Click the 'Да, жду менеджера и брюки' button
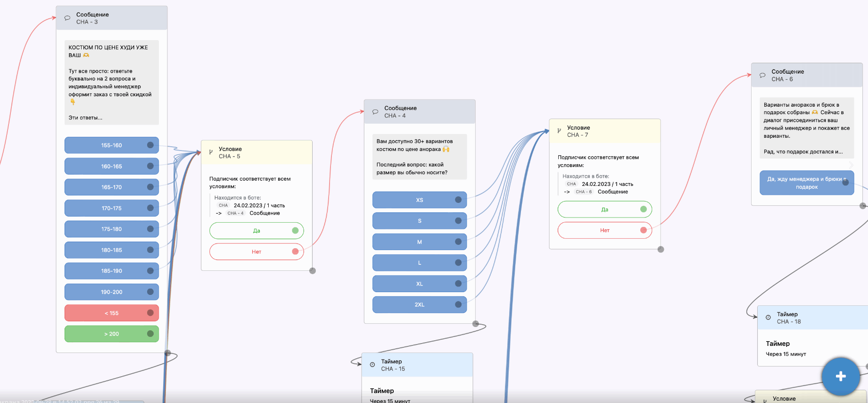The height and width of the screenshot is (403, 868). point(807,183)
